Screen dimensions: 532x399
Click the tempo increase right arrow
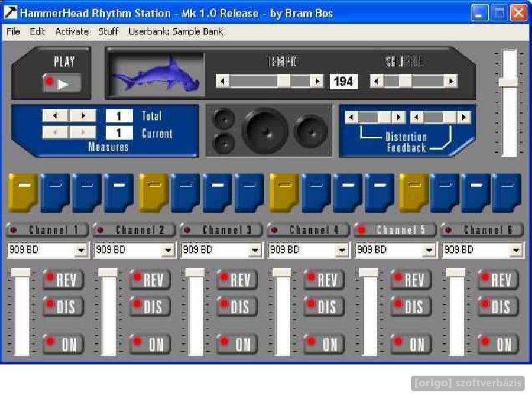(317, 81)
